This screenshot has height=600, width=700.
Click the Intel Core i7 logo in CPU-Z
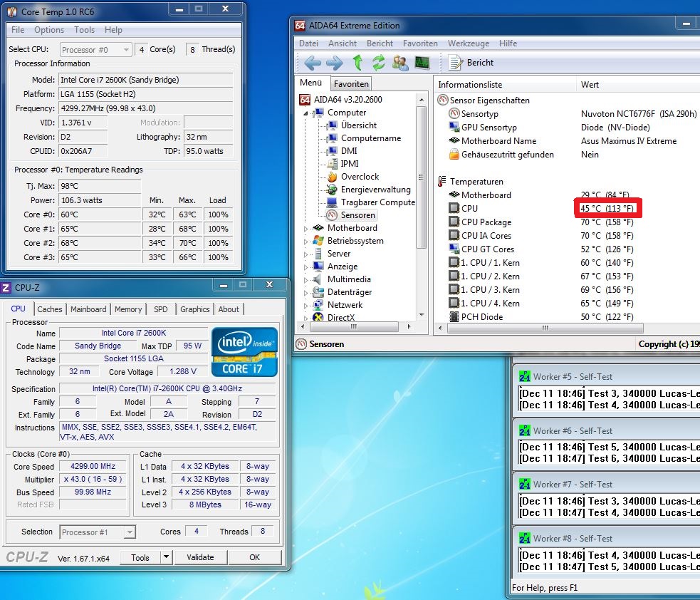click(x=244, y=352)
